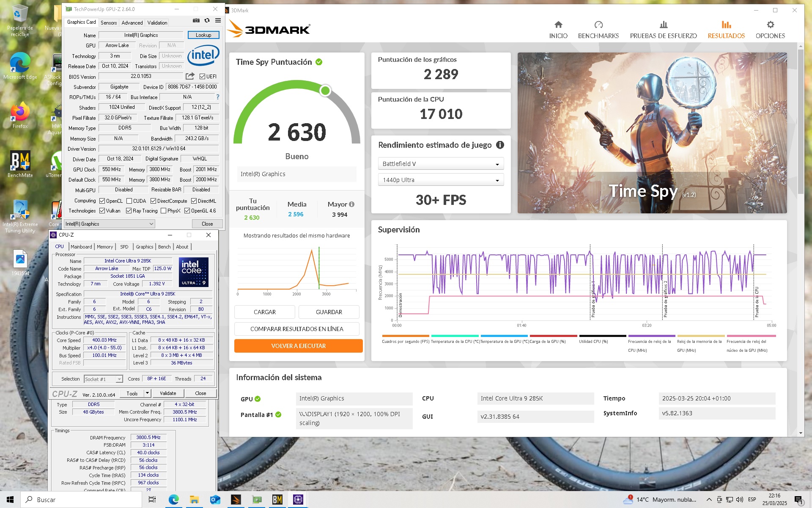The width and height of the screenshot is (812, 508).
Task: Click Windows Start button
Action: coord(10,500)
